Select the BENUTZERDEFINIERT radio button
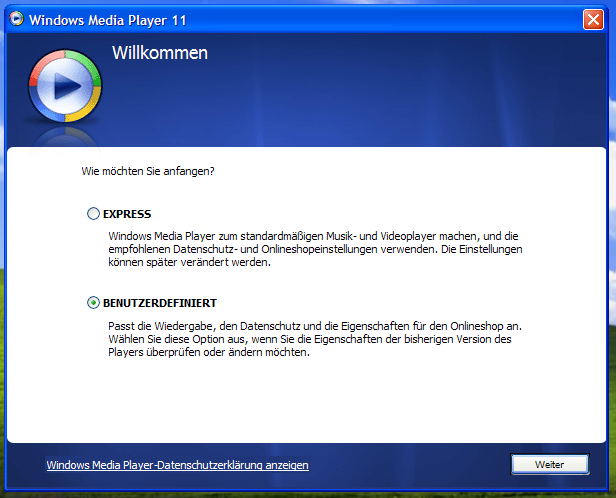616x498 pixels. 93,303
